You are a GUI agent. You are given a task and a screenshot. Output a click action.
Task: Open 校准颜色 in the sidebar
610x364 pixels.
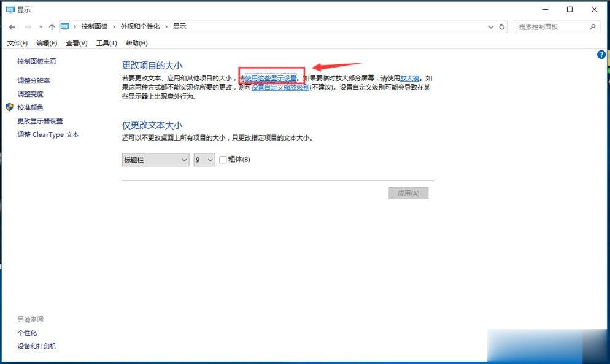point(30,107)
